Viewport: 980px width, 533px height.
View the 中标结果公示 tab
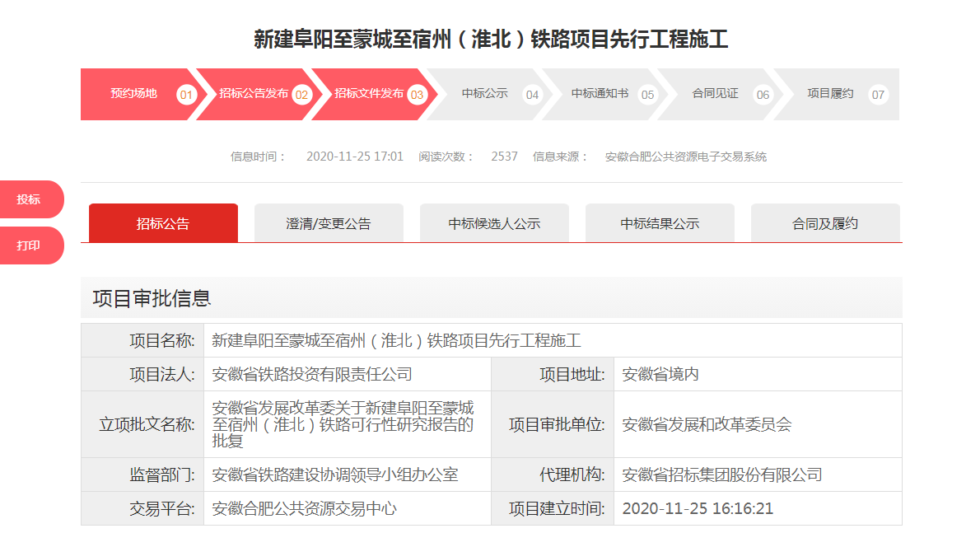tap(660, 223)
